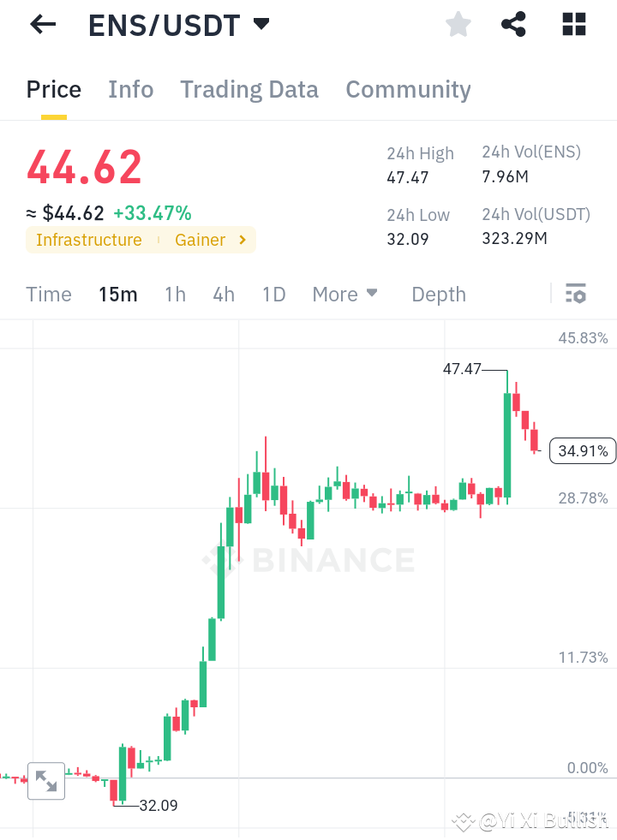
Task: Select the 47.47 high price marker
Action: click(x=462, y=372)
